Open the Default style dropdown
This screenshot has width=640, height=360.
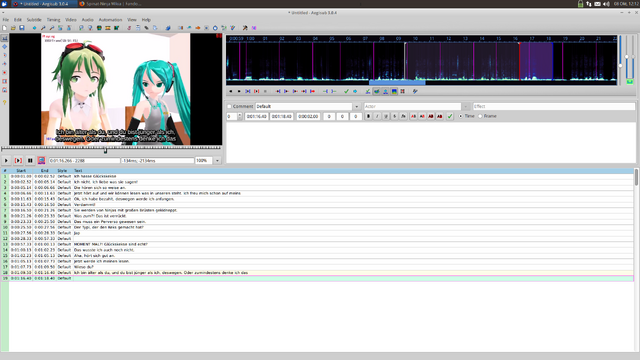[x=356, y=107]
